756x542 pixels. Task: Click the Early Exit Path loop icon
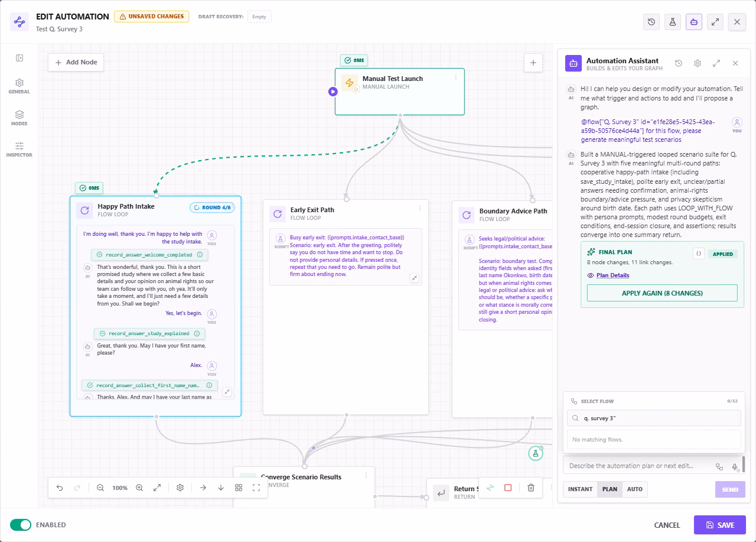[278, 214]
